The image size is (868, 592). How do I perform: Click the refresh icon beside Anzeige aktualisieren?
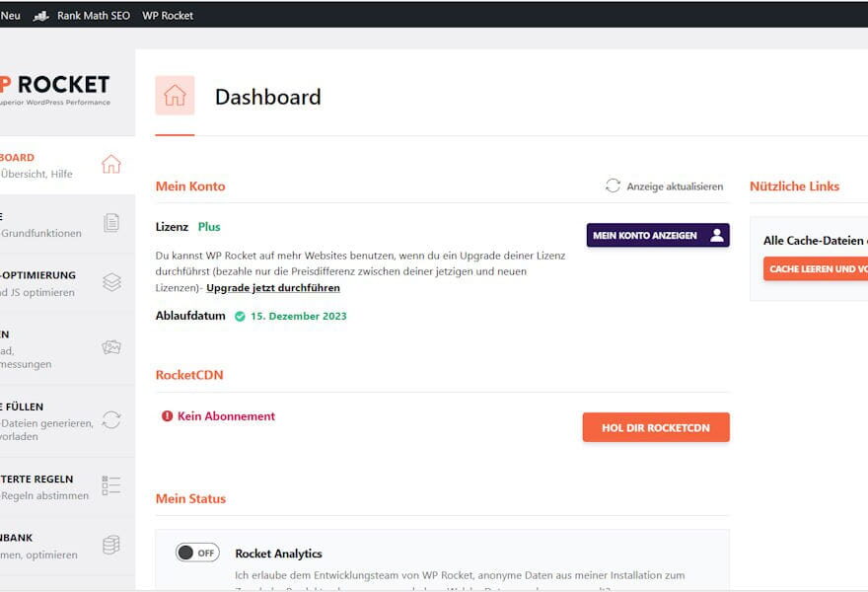(613, 185)
